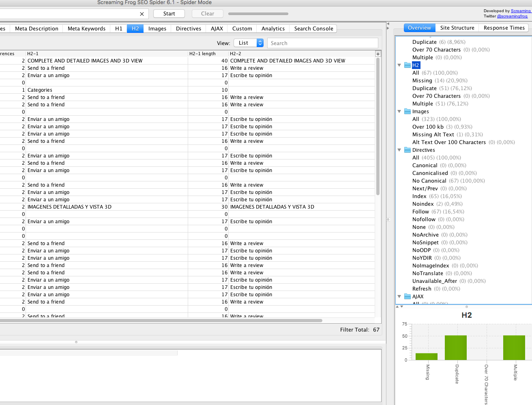Select H2 All (67) in the tree

tap(435, 73)
